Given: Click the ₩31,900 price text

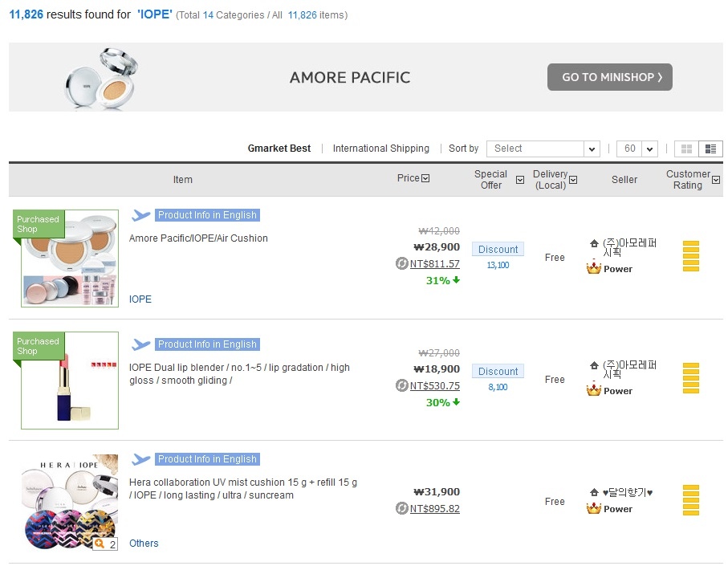Looking at the screenshot, I should (x=437, y=491).
